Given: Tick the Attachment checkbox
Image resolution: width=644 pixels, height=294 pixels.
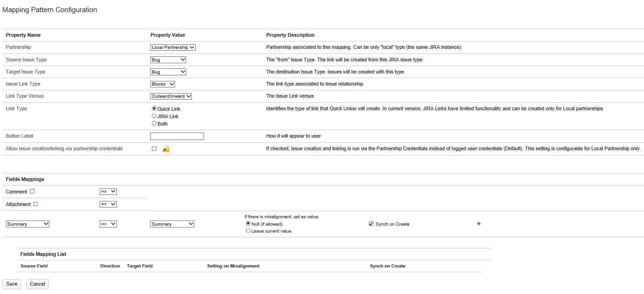Looking at the screenshot, I should pyautogui.click(x=35, y=204).
